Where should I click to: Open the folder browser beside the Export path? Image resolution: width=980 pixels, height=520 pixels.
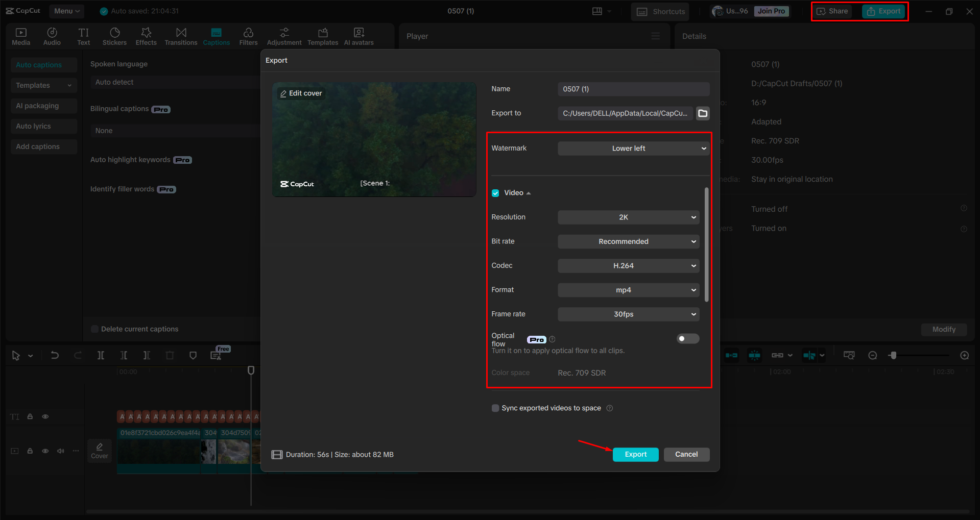702,113
